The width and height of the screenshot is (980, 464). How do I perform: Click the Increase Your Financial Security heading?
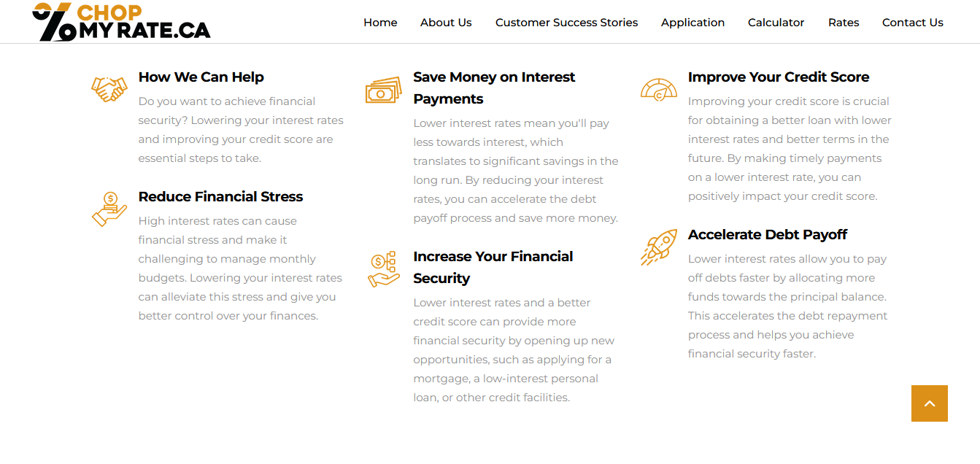click(x=493, y=267)
